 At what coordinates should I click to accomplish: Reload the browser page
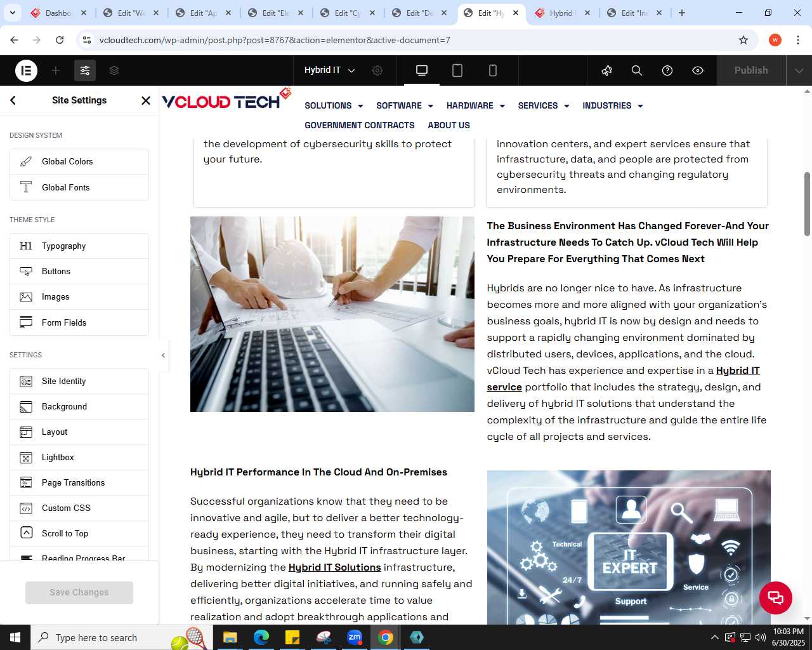(60, 40)
